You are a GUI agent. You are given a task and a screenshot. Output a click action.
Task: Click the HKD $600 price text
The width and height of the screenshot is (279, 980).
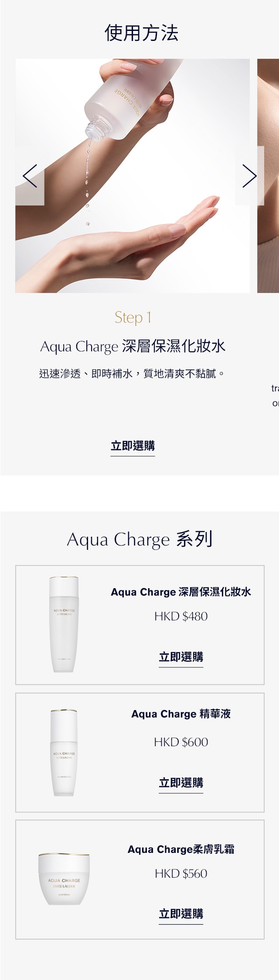pos(181,742)
